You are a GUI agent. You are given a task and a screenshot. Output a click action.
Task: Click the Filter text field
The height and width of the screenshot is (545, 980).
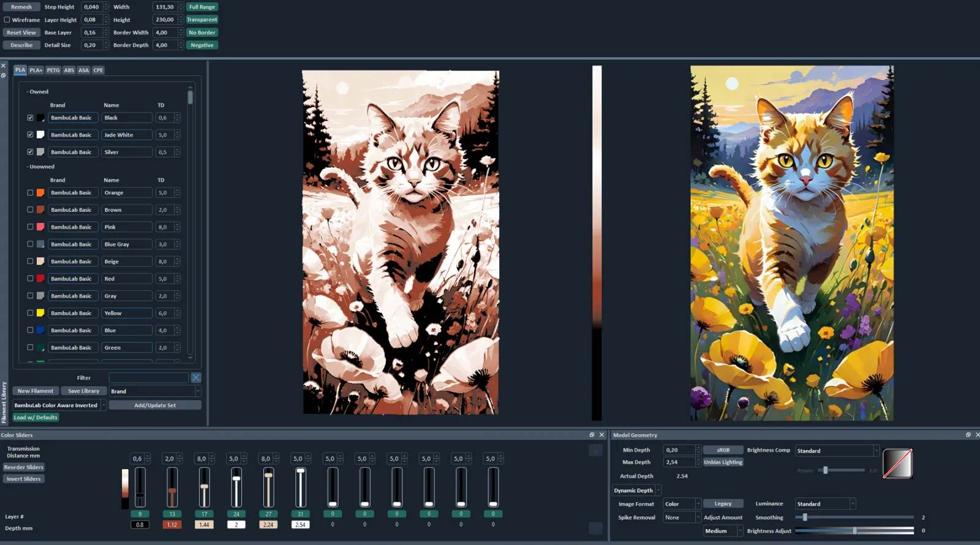click(149, 378)
